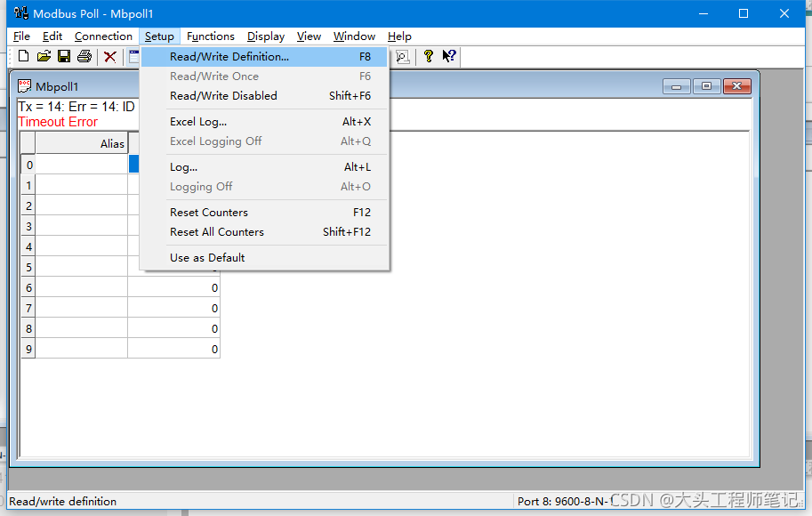Viewport: 812px width, 516px height.
Task: Open the File menu
Action: coord(21,36)
